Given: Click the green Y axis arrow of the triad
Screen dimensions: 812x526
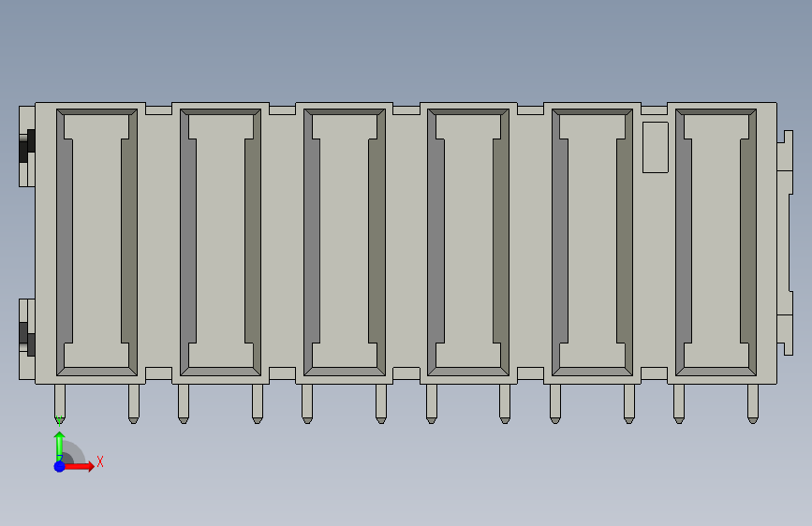Looking at the screenshot, I should click(x=60, y=446).
